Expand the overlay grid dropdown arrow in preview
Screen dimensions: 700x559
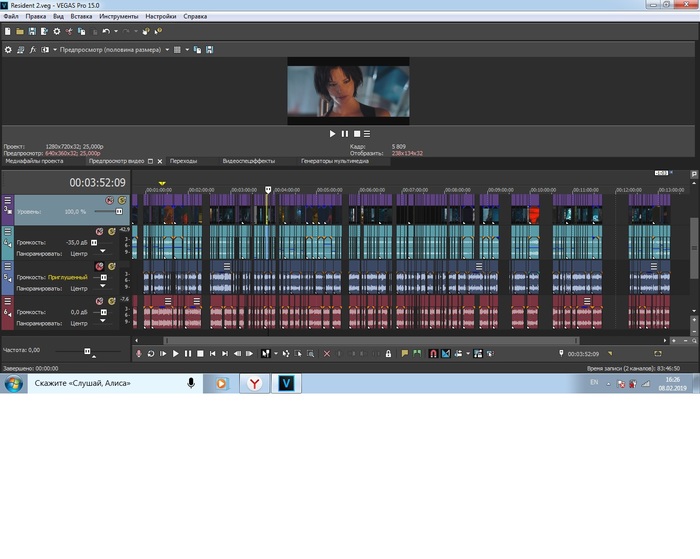click(x=187, y=49)
